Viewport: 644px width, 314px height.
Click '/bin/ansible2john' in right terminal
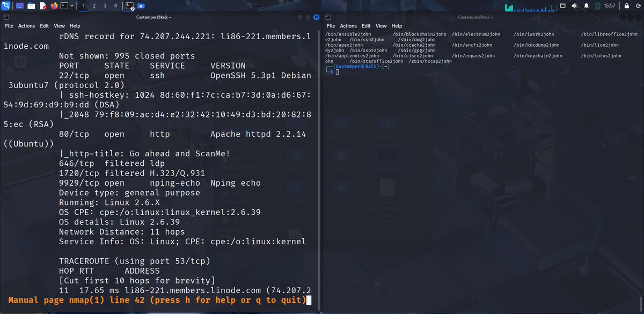tap(348, 34)
